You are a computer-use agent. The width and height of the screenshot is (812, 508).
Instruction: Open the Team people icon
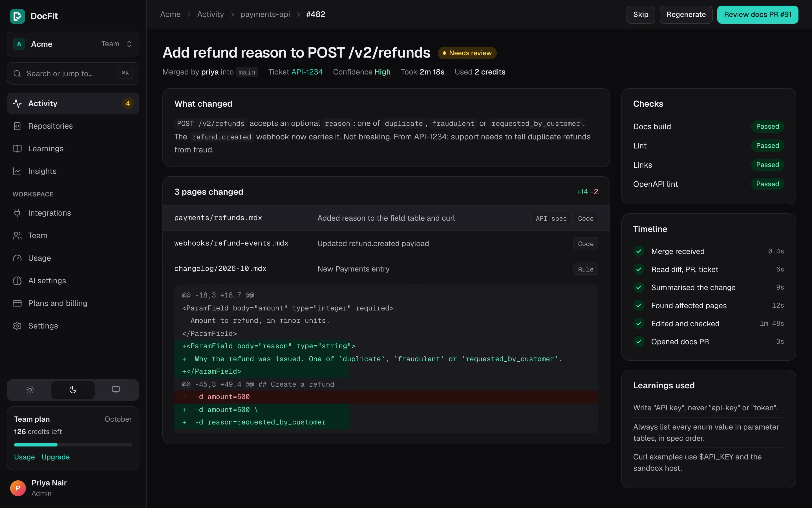pos(17,236)
